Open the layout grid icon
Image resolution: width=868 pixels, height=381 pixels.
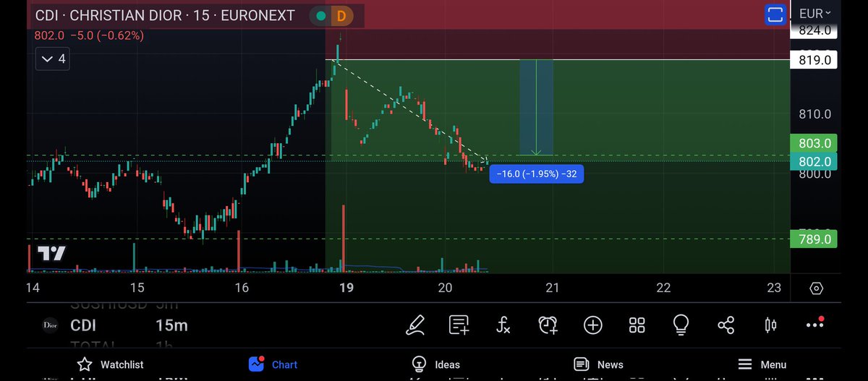coord(637,325)
